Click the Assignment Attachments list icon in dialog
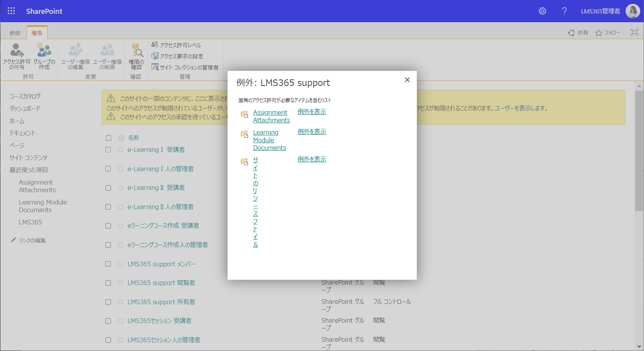644x351 pixels. pyautogui.click(x=244, y=114)
